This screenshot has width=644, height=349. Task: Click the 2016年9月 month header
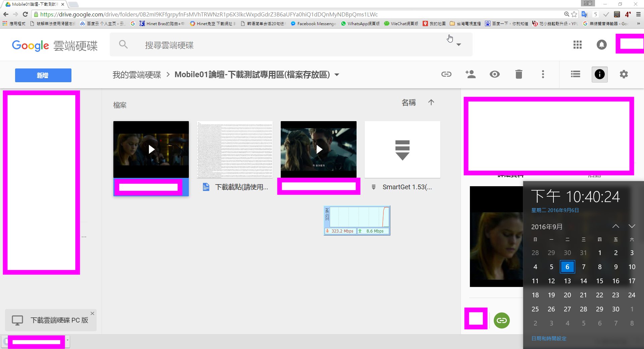coord(547,227)
